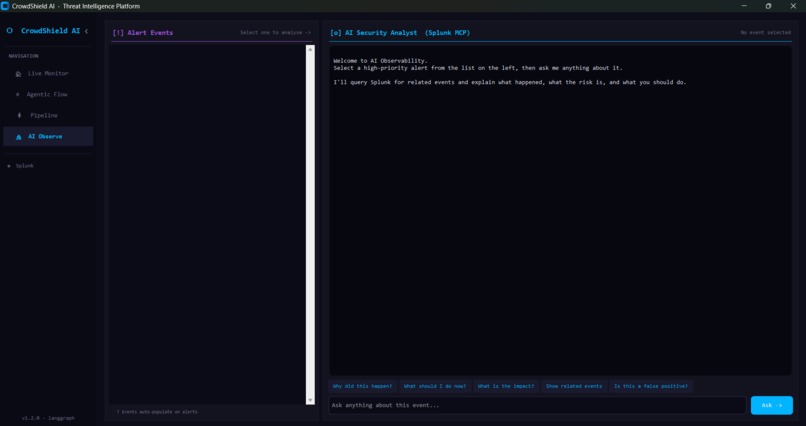Click the 'No event selected' status text
This screenshot has height=426, width=806.
point(765,33)
